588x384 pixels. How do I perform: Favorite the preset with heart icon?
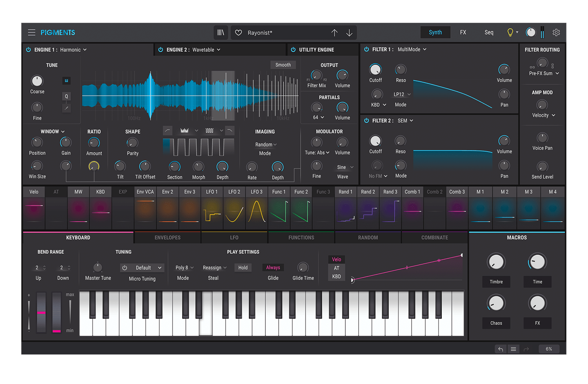click(x=238, y=33)
